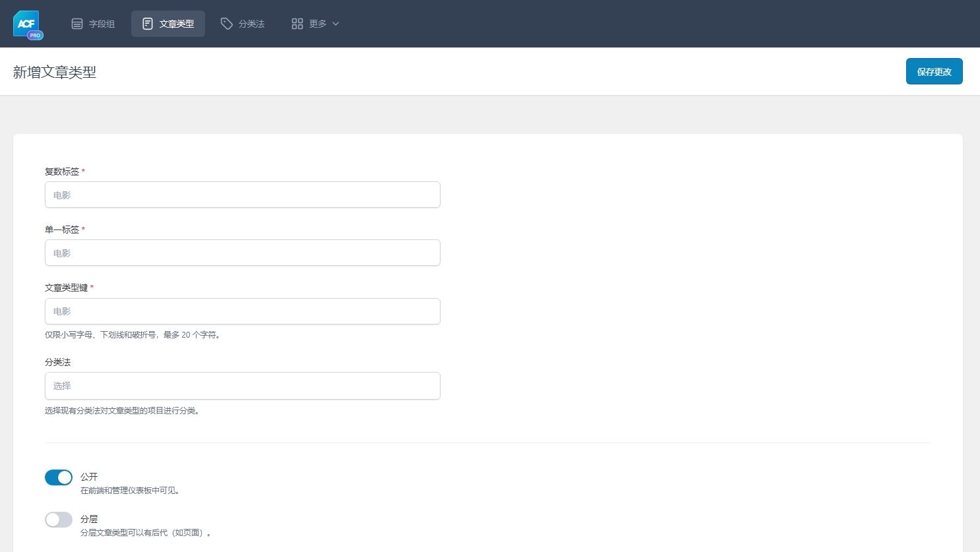980x552 pixels.
Task: Click the 分类法 tag icon
Action: 228,24
